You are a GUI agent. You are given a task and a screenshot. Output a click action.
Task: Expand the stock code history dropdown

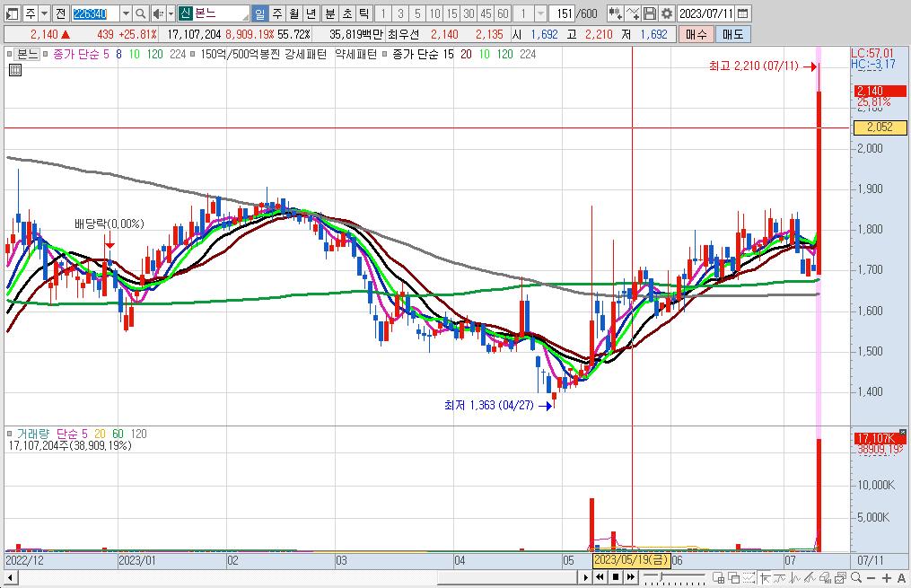click(126, 13)
